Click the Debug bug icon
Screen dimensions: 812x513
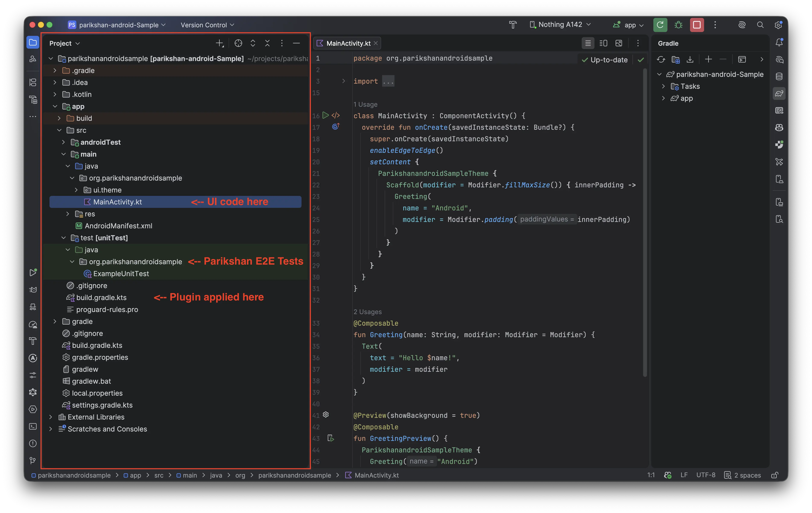pyautogui.click(x=678, y=25)
